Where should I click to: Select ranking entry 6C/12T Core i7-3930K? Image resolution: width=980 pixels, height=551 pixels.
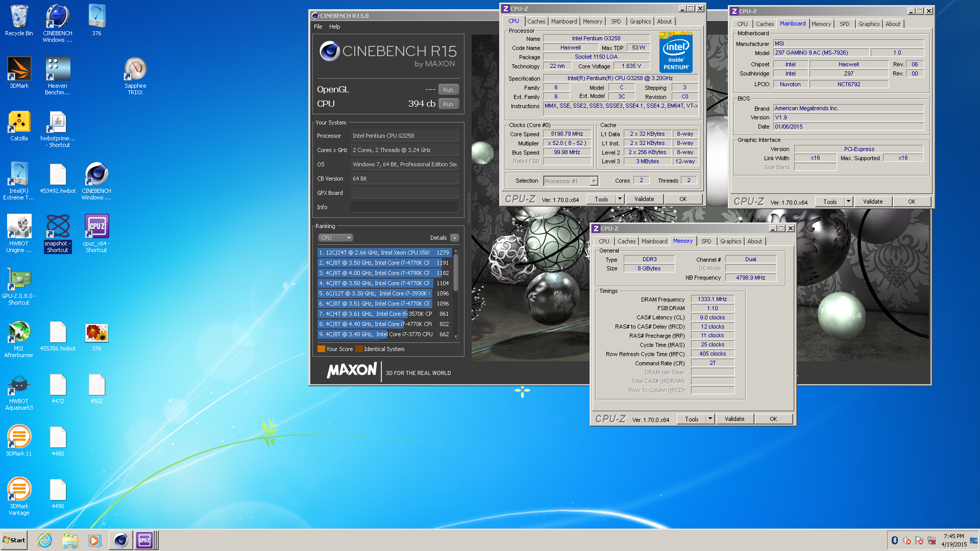(384, 293)
